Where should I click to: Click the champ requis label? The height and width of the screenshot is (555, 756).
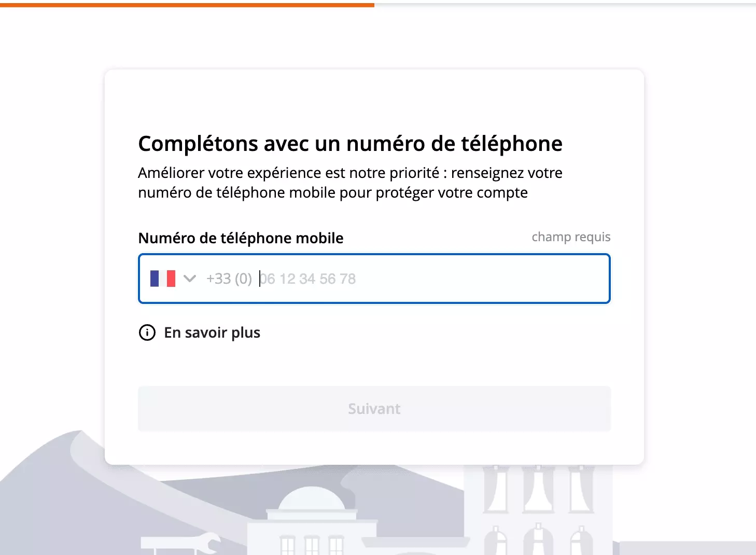571,237
